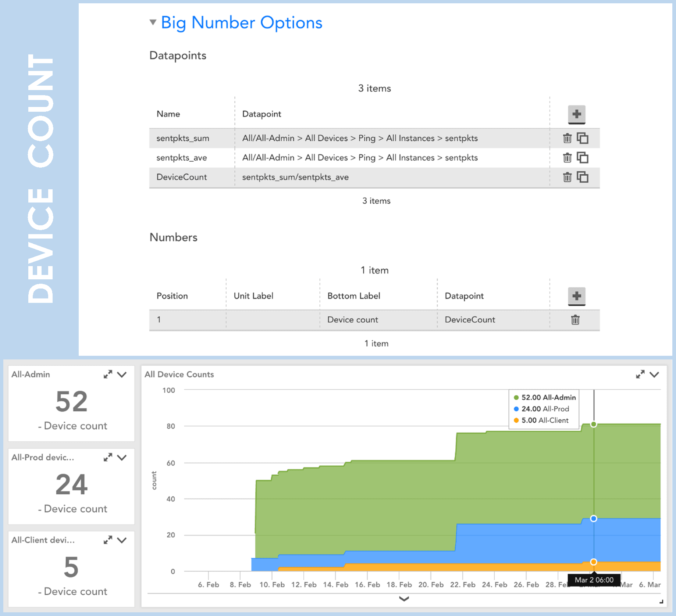
Task: Expand All Device Counts graph to fullscreen
Action: pos(640,375)
